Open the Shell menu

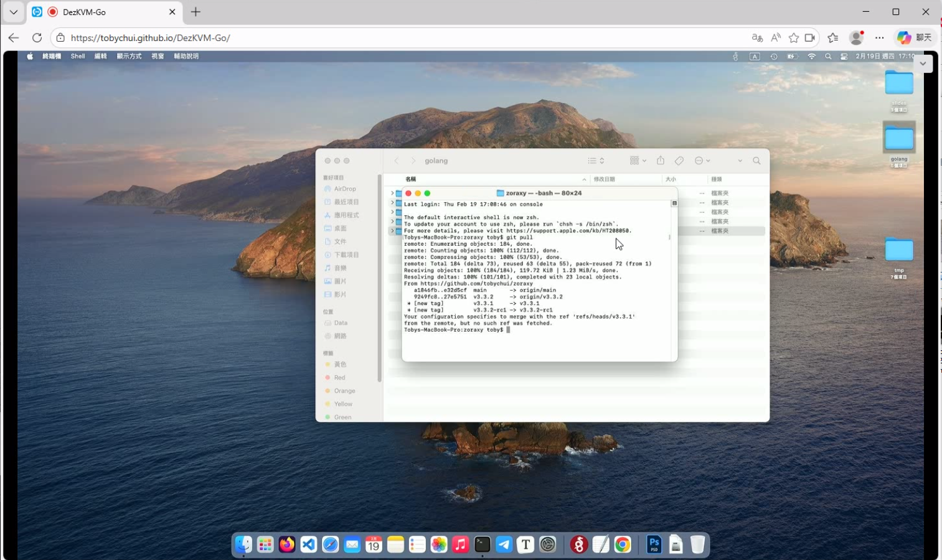click(78, 56)
